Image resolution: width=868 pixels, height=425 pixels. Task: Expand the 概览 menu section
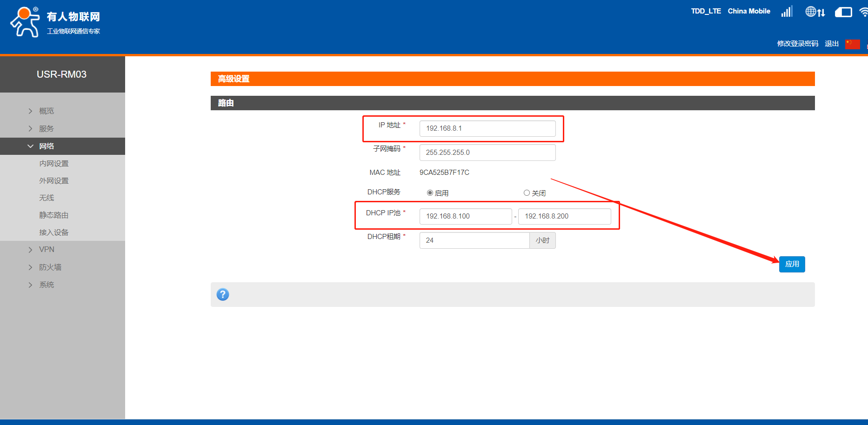click(x=47, y=111)
